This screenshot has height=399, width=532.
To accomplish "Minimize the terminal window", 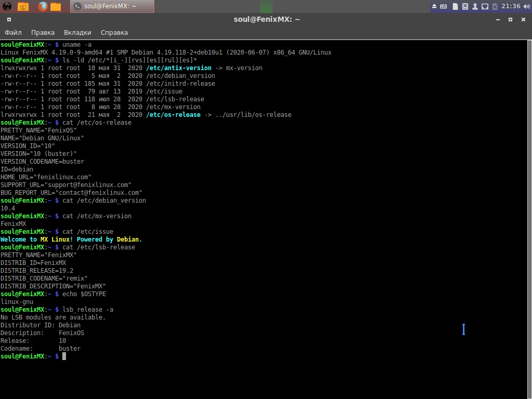I will pos(498,20).
